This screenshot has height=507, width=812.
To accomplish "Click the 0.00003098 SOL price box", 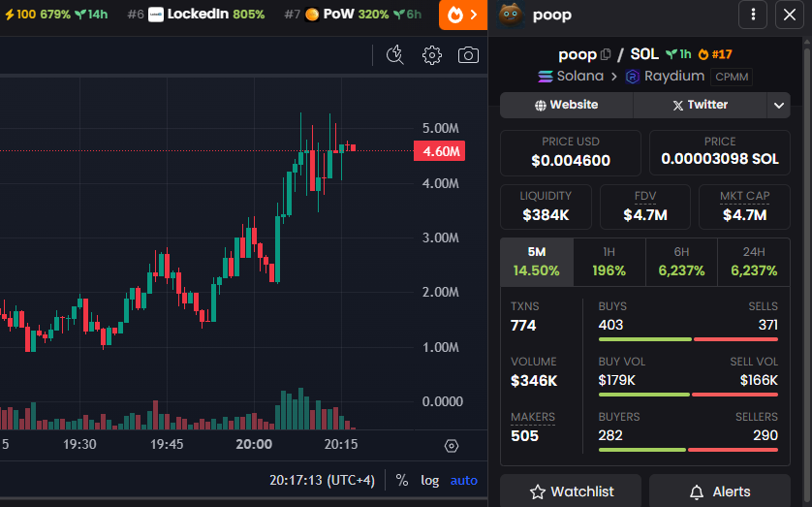I will (720, 153).
